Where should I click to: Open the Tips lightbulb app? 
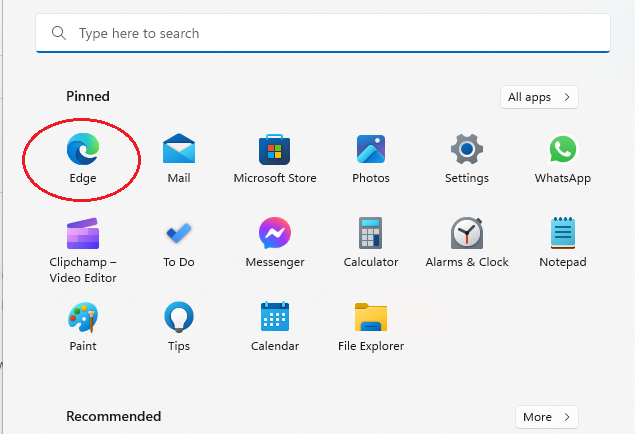(179, 319)
